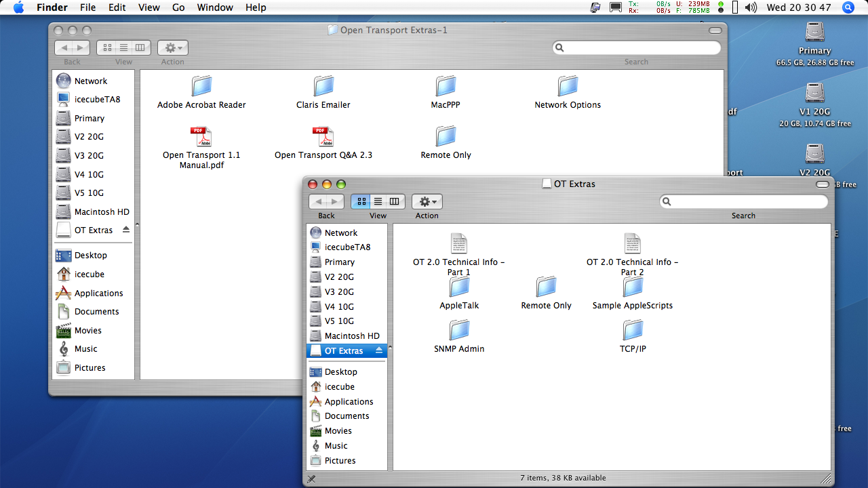Open Action gear menu in OT Extras
This screenshot has width=868, height=488.
point(427,201)
